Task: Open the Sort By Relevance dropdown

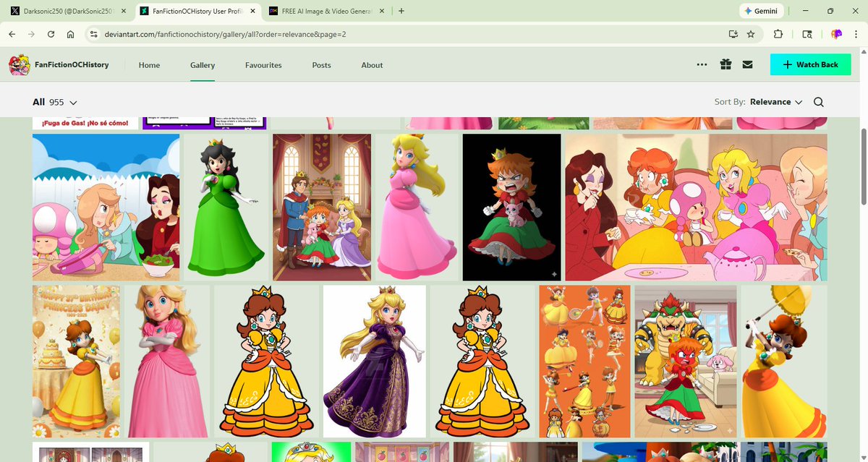Action: (776, 102)
